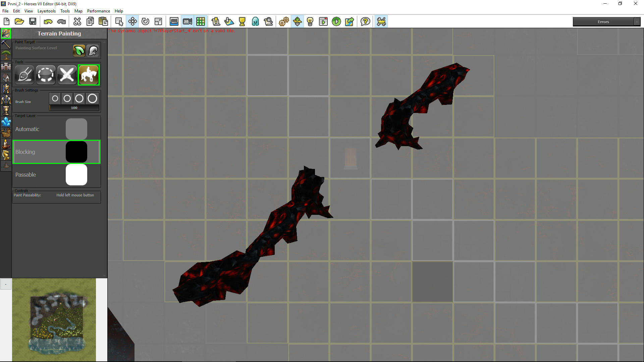Screen dimensions: 644x362
Task: Select the paint brush tool
Action: pos(24,74)
